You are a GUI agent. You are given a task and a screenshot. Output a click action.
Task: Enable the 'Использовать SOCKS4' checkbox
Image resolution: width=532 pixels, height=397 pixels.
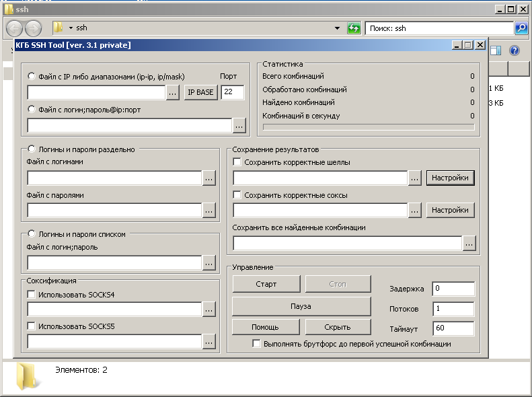pos(32,295)
